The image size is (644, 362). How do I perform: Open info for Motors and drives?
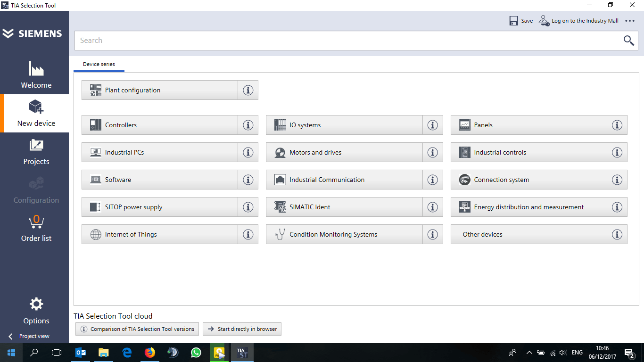pos(433,152)
